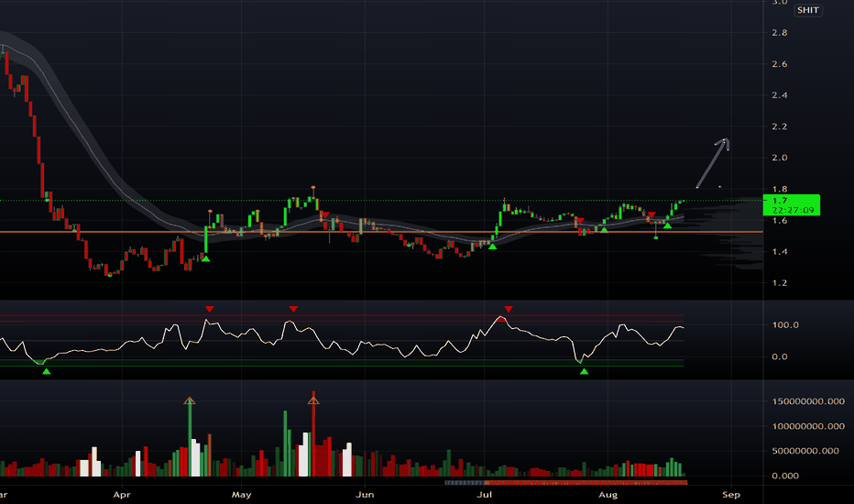
Task: Click the red oscillator arrow above mid-May peak
Action: 293,309
